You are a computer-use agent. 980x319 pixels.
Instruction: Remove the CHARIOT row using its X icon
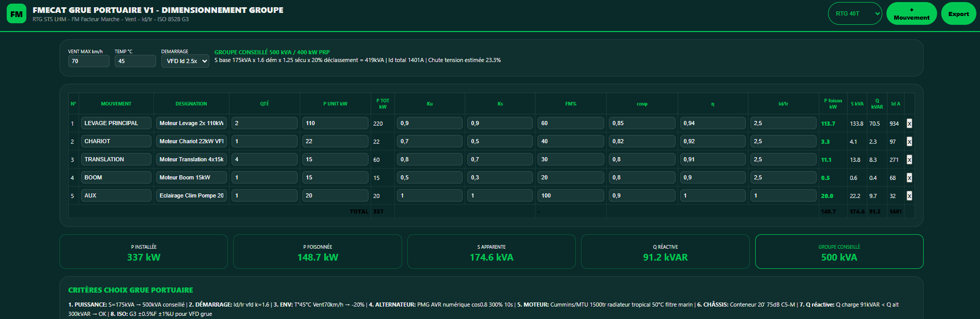point(909,142)
